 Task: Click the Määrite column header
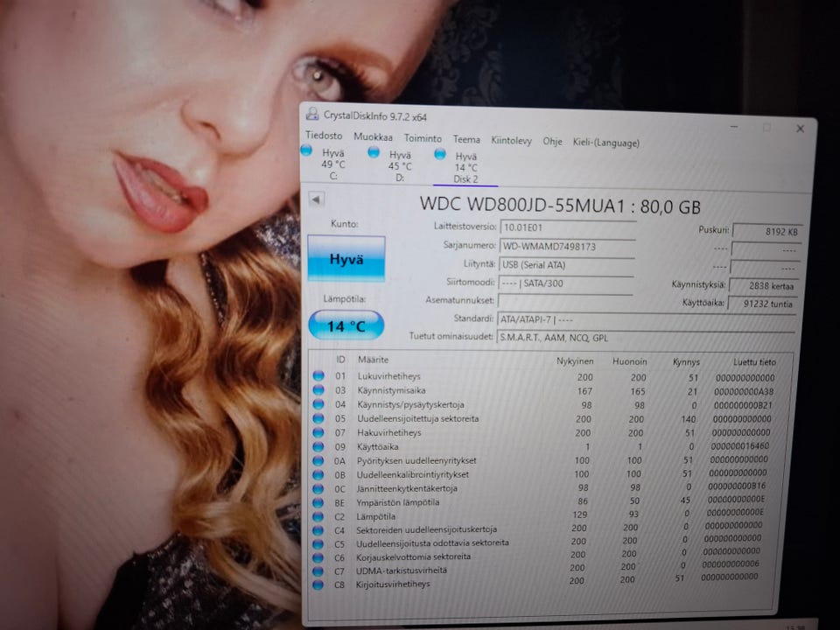pyautogui.click(x=373, y=360)
